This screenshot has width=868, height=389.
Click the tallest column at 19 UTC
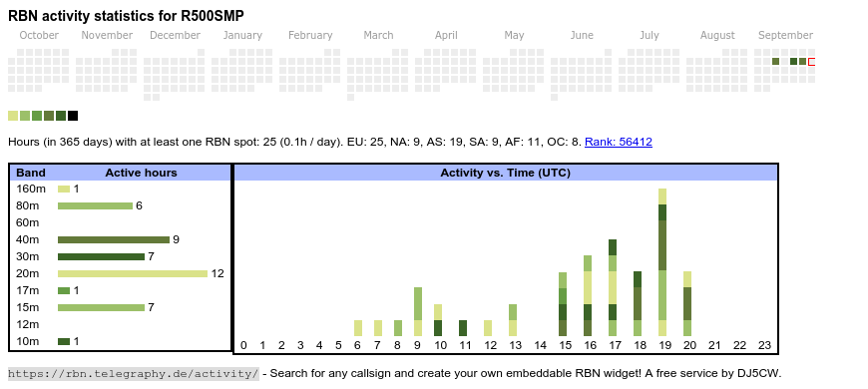pyautogui.click(x=662, y=262)
